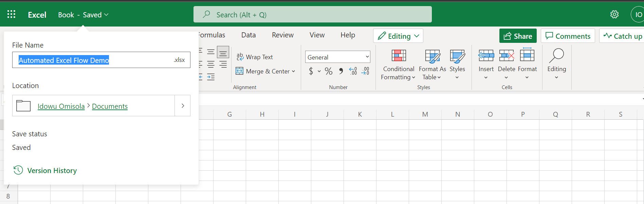
Task: Click the Search (Alt + Q) box
Action: click(313, 14)
